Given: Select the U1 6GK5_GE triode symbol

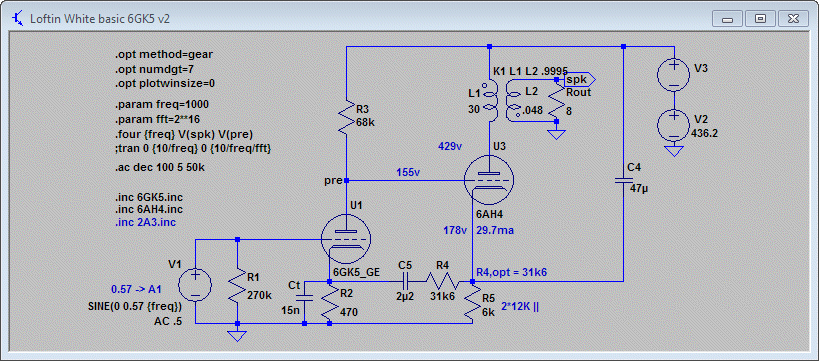Looking at the screenshot, I should (345, 239).
